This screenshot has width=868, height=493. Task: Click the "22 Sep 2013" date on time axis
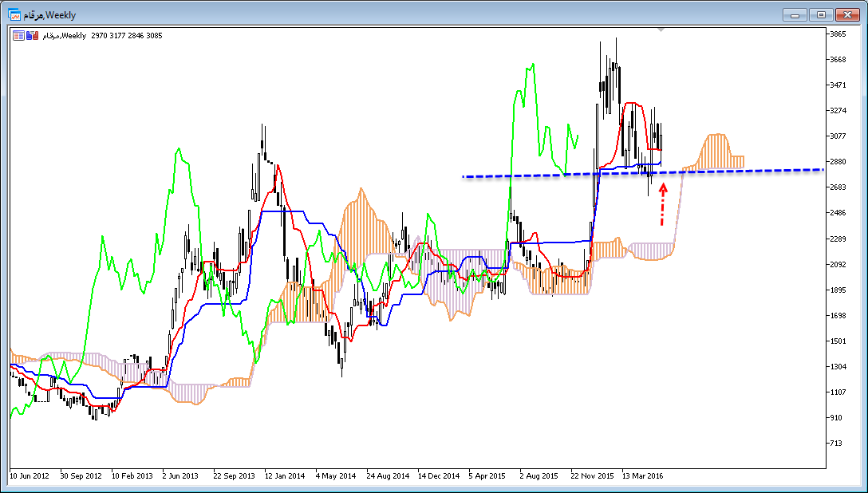(x=235, y=475)
